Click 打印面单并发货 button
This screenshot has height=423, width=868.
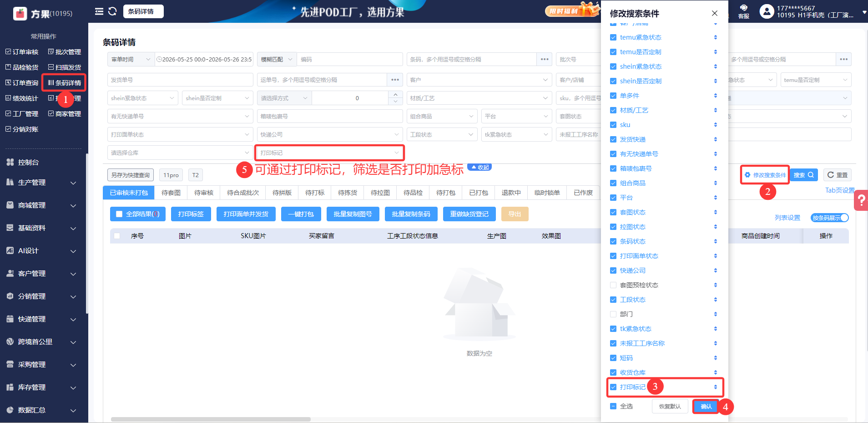click(x=246, y=214)
